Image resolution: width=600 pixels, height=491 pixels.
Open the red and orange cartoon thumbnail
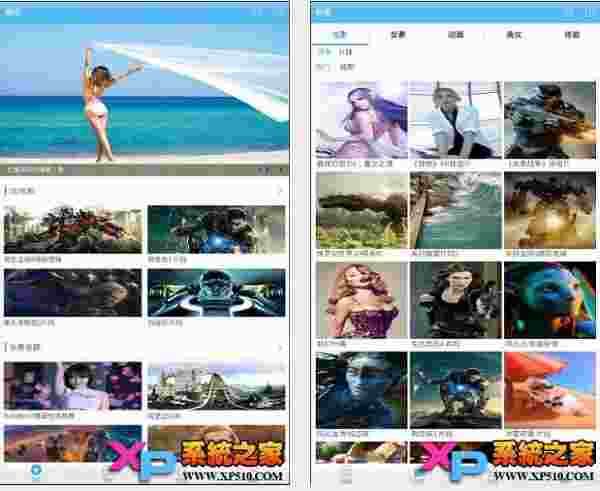click(550, 390)
